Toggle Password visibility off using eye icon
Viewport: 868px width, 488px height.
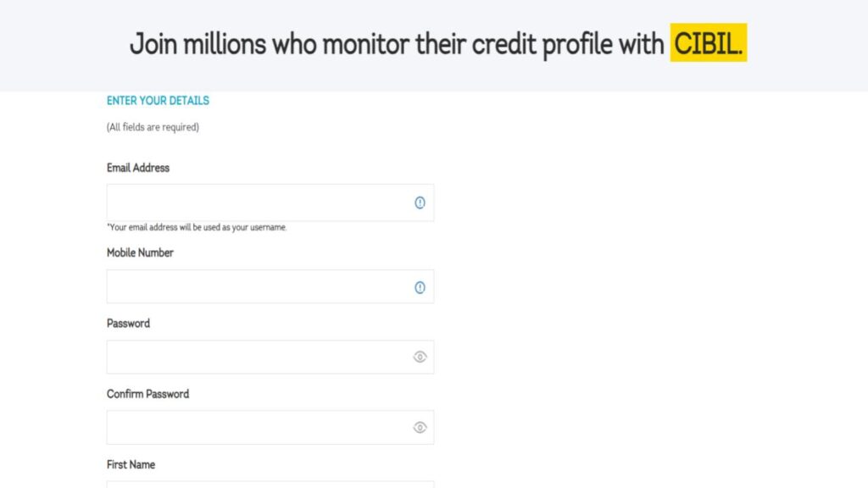[x=420, y=357]
